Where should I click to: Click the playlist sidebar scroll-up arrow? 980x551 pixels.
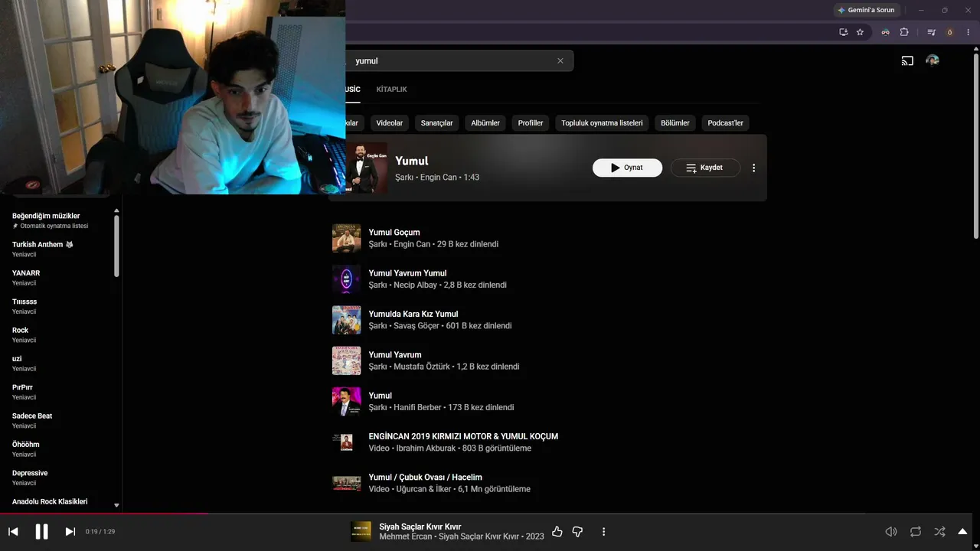point(116,210)
